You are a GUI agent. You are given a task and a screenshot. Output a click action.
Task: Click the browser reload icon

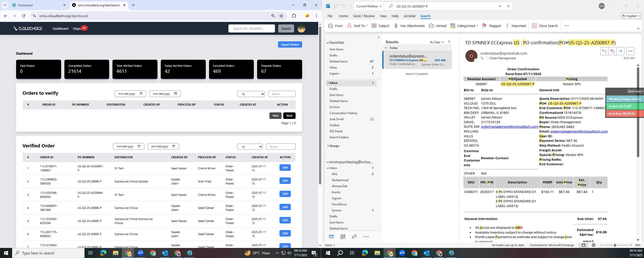click(24, 16)
